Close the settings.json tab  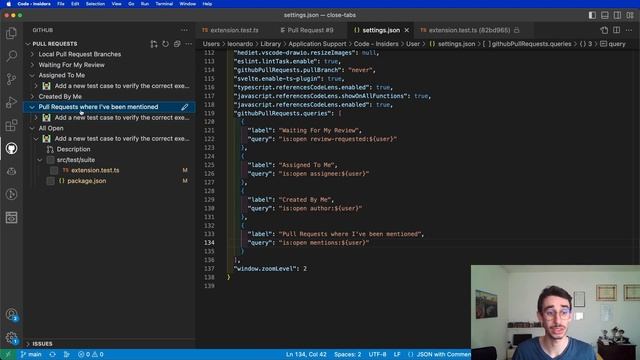(407, 30)
